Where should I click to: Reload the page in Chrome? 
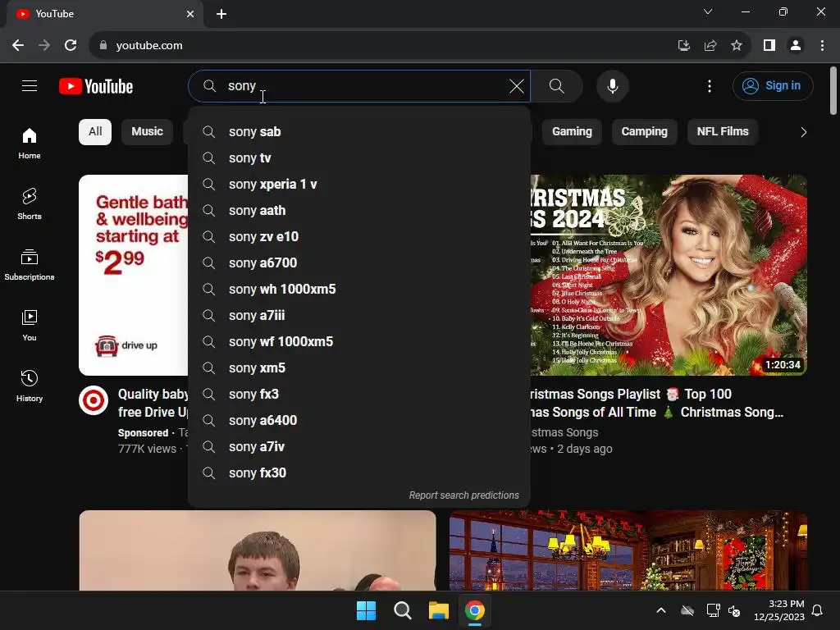71,46
